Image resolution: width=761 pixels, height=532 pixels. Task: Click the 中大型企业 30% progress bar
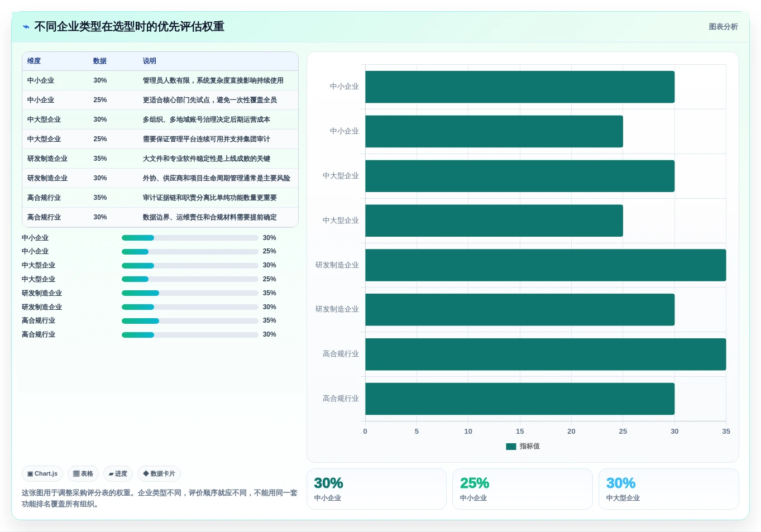pyautogui.click(x=190, y=266)
